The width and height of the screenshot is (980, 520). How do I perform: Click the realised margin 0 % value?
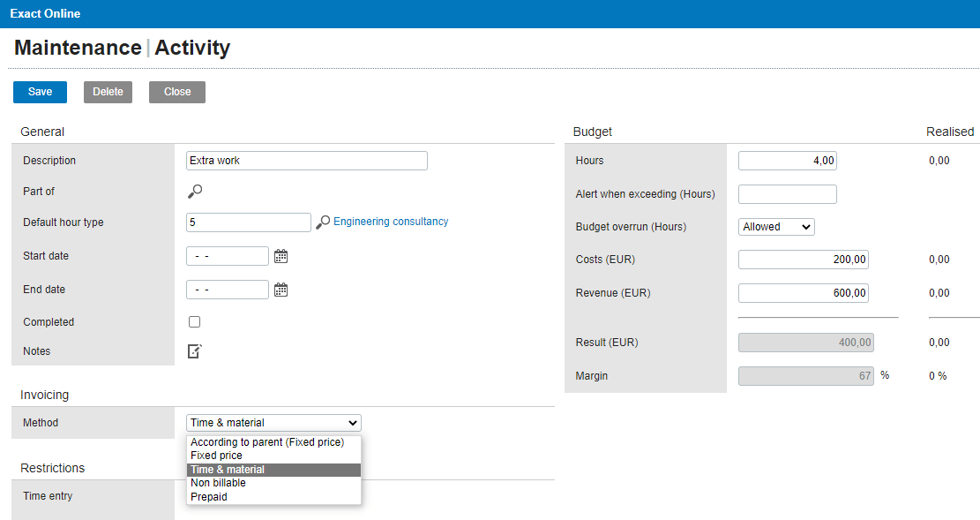tap(938, 375)
